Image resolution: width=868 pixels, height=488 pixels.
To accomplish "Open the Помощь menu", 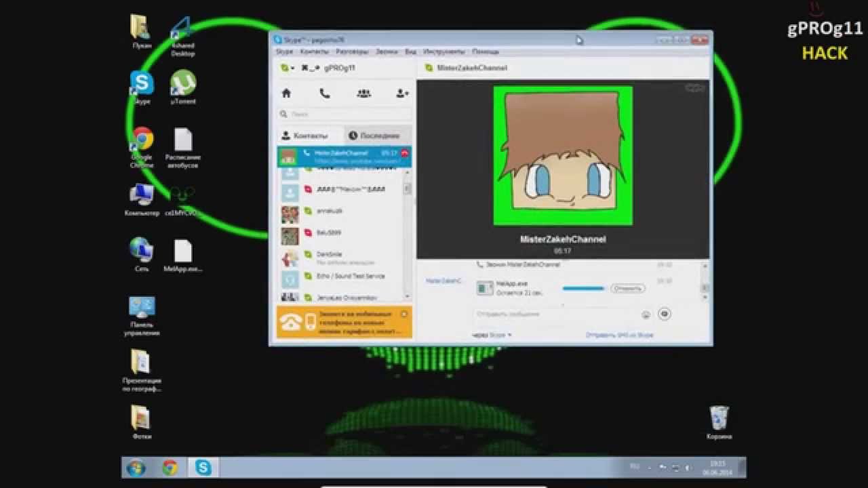I will point(486,52).
